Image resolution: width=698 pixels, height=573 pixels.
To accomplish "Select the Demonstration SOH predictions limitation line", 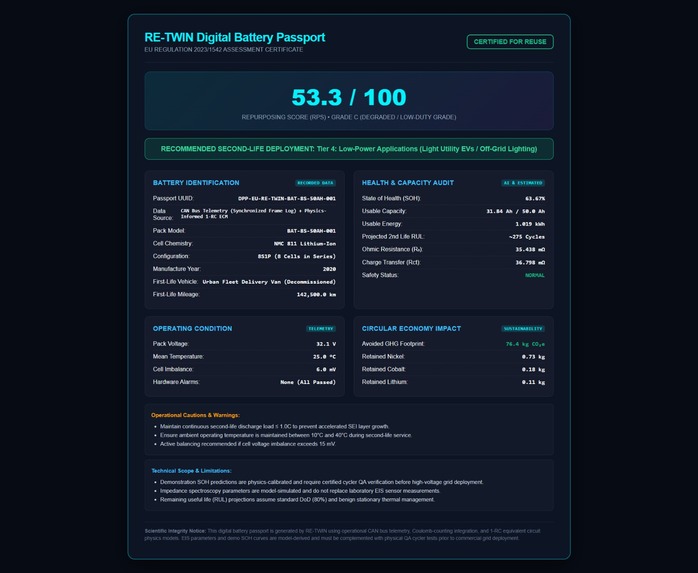I will 321,482.
